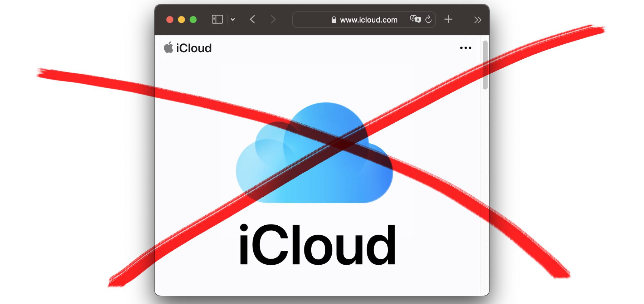Image resolution: width=644 pixels, height=304 pixels.
Task: Close the Safari window with the red button
Action: click(x=170, y=20)
